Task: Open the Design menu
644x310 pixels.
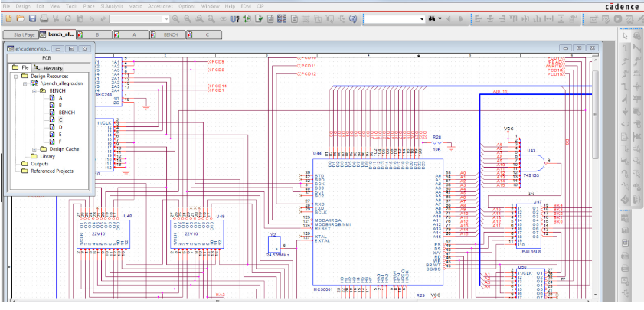Action: (23, 7)
